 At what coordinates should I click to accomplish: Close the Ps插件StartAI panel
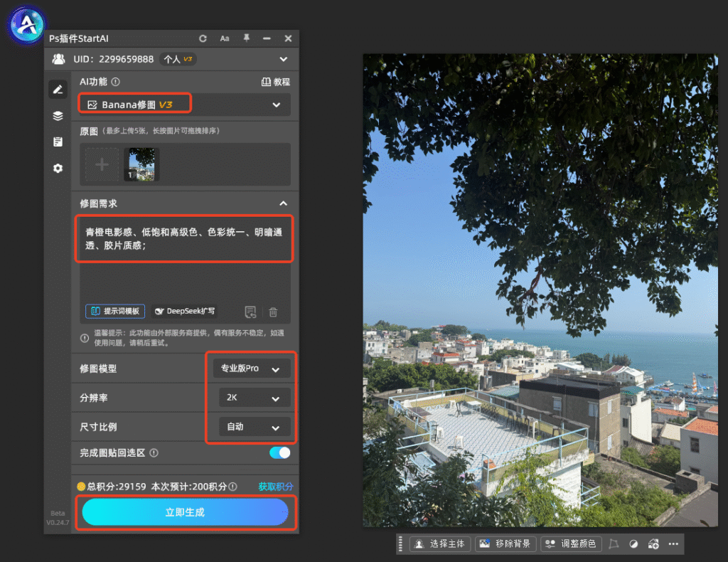tap(289, 38)
